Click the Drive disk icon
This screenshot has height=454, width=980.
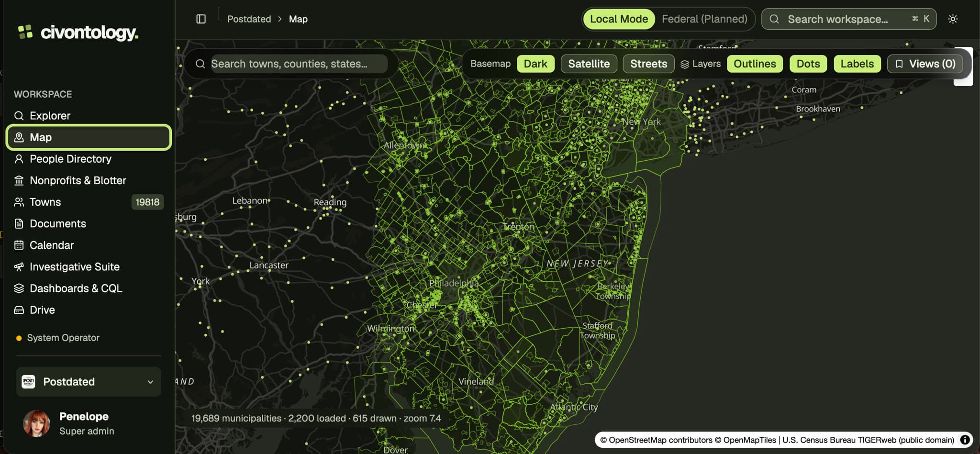(19, 310)
